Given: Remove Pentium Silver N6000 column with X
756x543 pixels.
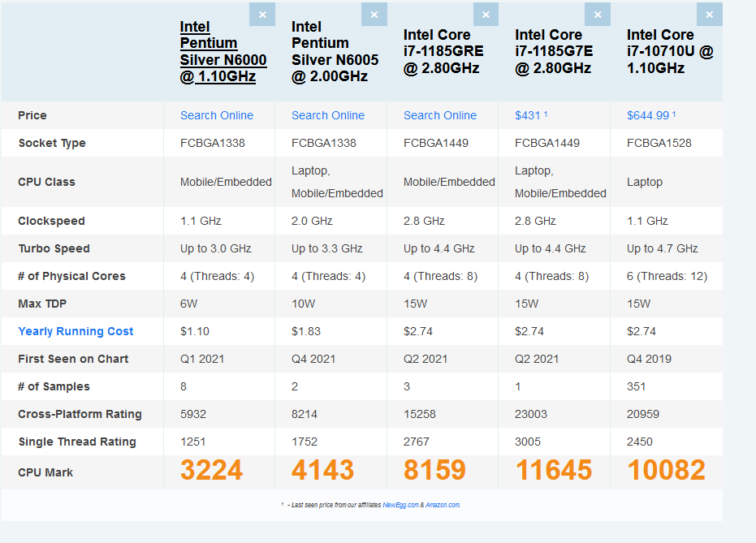Looking at the screenshot, I should 262,15.
